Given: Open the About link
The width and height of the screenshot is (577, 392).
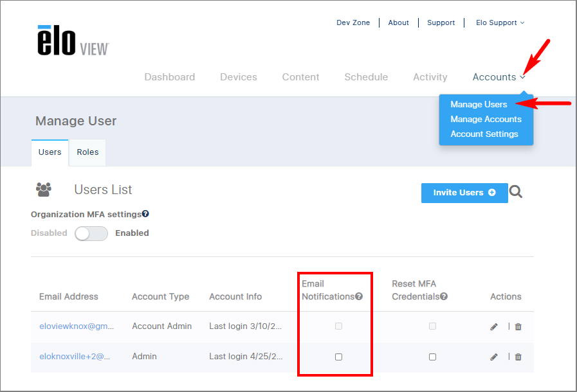Looking at the screenshot, I should coord(399,22).
